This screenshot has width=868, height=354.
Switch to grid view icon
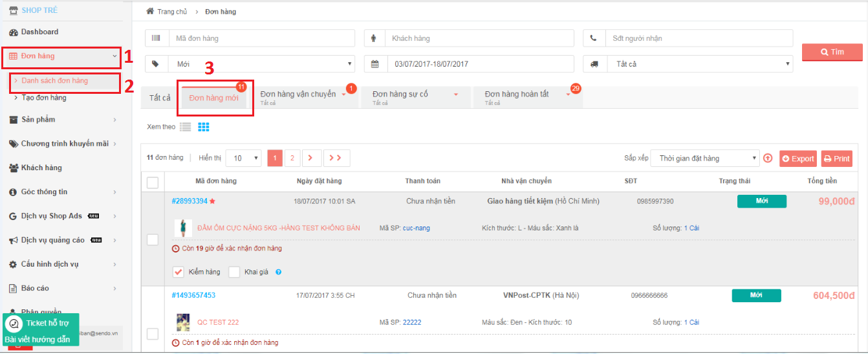click(204, 127)
